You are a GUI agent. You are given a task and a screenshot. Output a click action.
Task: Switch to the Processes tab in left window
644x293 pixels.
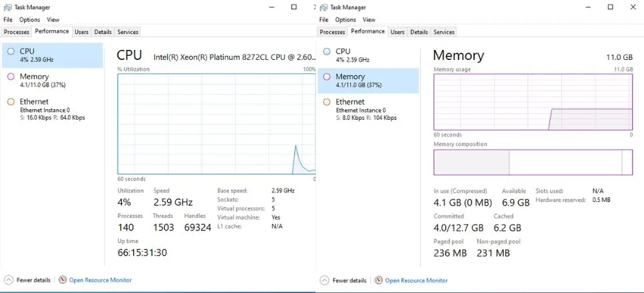point(17,32)
